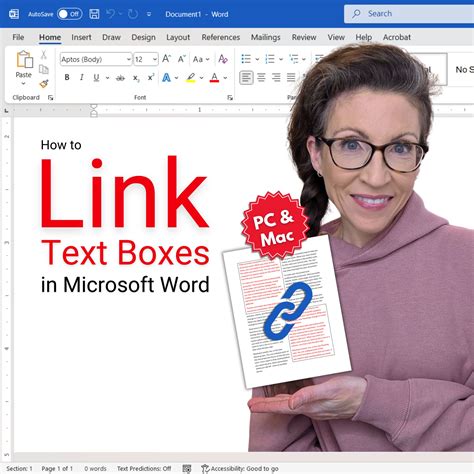Click the Copy icon
The height and width of the screenshot is (474, 474).
point(44,69)
